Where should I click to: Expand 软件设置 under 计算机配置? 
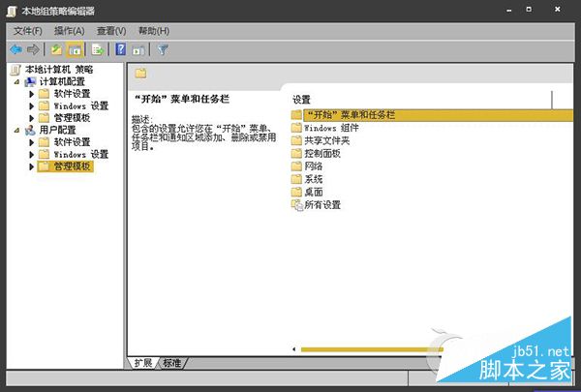[x=32, y=94]
